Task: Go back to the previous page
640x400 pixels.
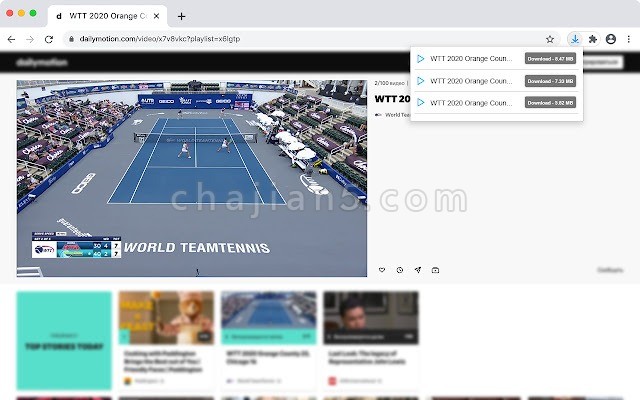Action: coord(11,39)
